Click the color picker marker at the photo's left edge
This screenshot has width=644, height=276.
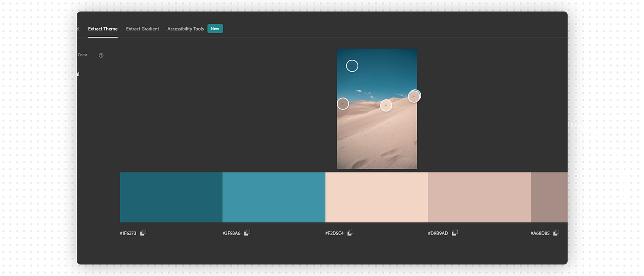coord(343,103)
